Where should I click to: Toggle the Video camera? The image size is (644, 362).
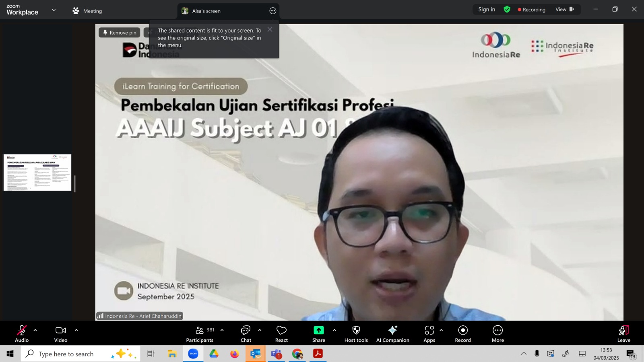(61, 333)
